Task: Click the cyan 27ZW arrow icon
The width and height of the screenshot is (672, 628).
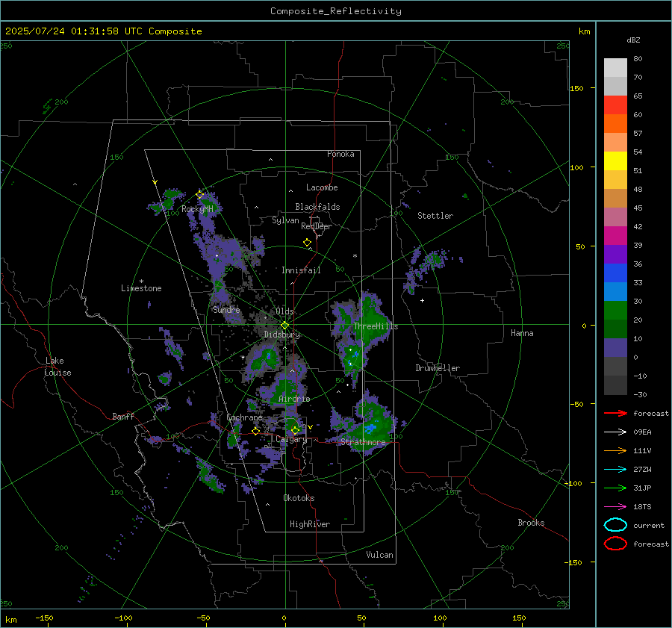Action: point(615,470)
